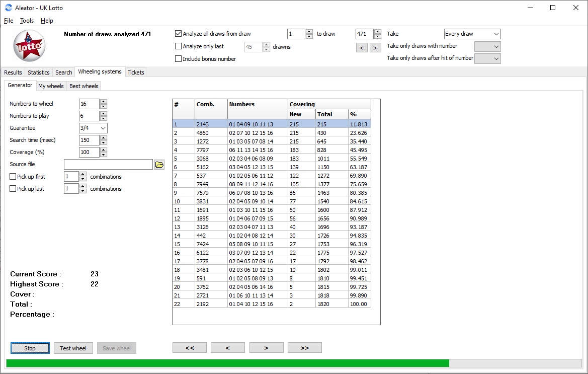Increase Numbers to play spinner up arrow
Image resolution: width=588 pixels, height=374 pixels.
[x=104, y=113]
